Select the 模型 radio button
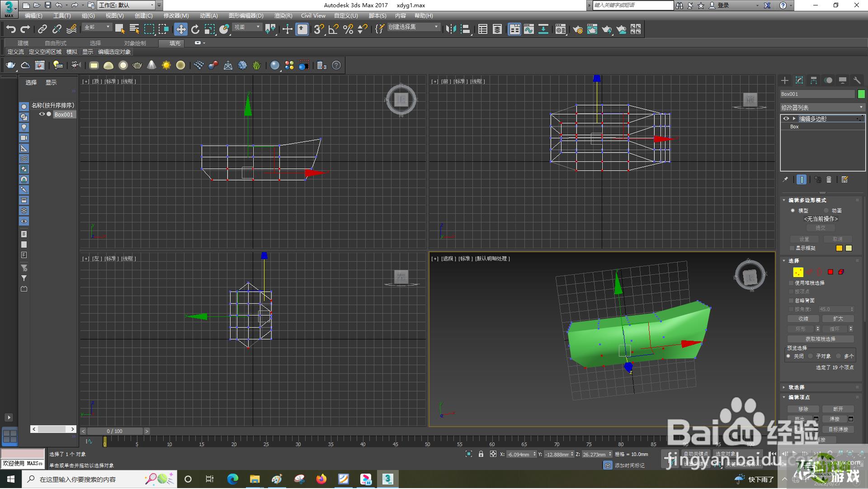The image size is (868, 489). 793,211
